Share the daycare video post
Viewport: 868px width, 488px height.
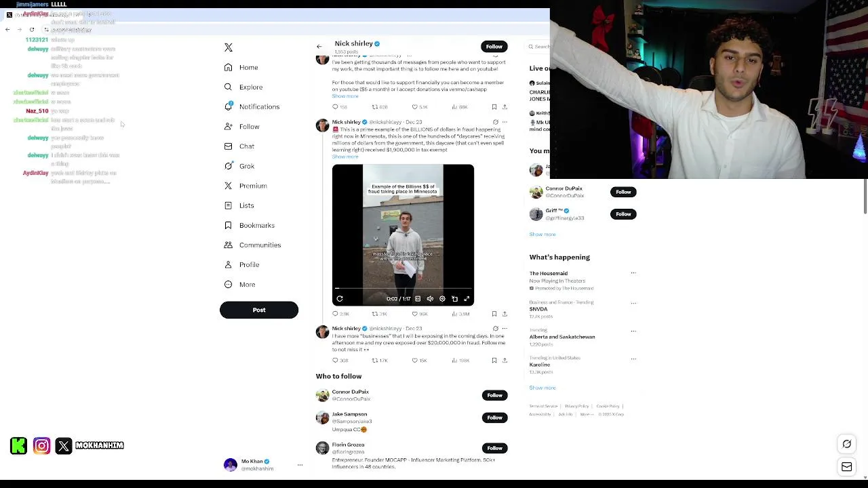click(x=505, y=314)
